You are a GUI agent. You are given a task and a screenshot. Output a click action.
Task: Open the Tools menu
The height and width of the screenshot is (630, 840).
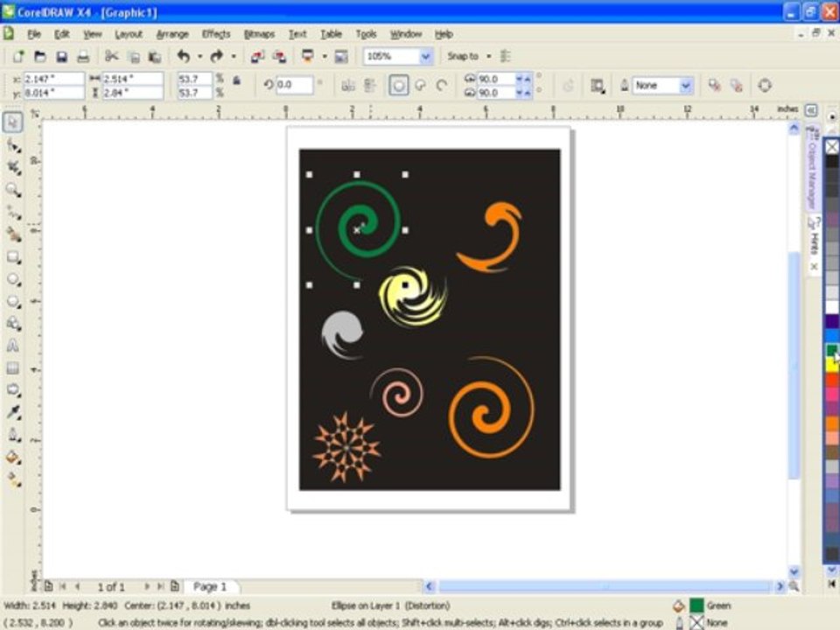[367, 34]
